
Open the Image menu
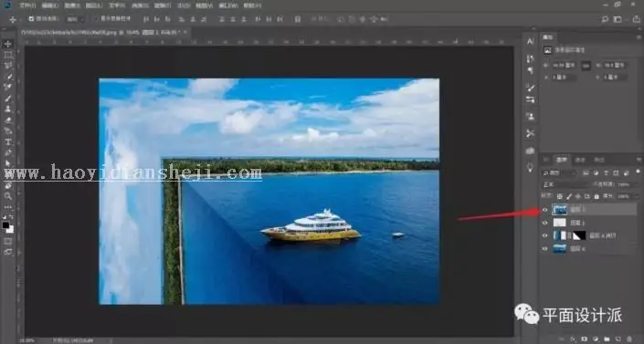72,5
